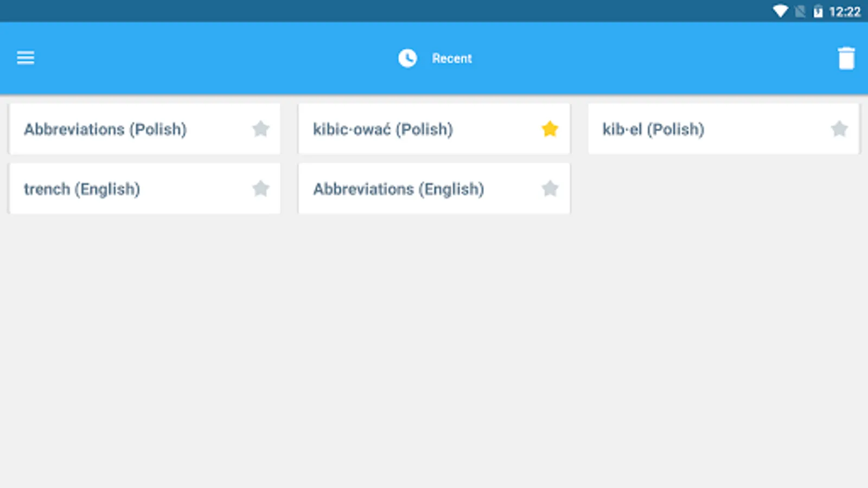Click the no-SIM signal icon
Screen dimensions: 868x488
coord(800,11)
